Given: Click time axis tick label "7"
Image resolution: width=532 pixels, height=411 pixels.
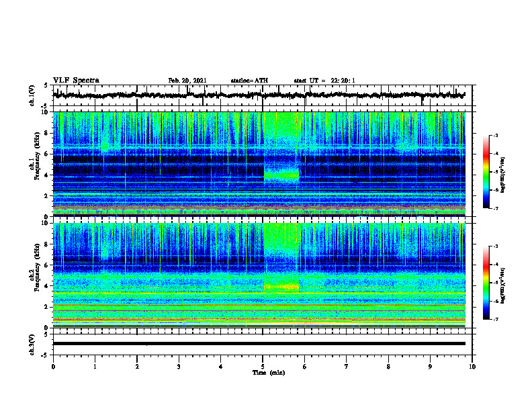Looking at the screenshot, I should (x=347, y=367).
